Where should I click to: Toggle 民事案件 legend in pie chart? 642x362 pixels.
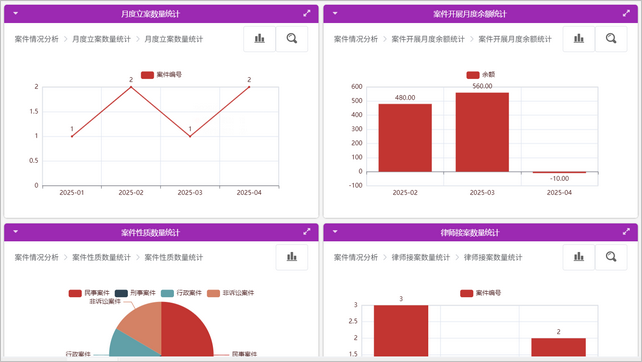[89, 293]
